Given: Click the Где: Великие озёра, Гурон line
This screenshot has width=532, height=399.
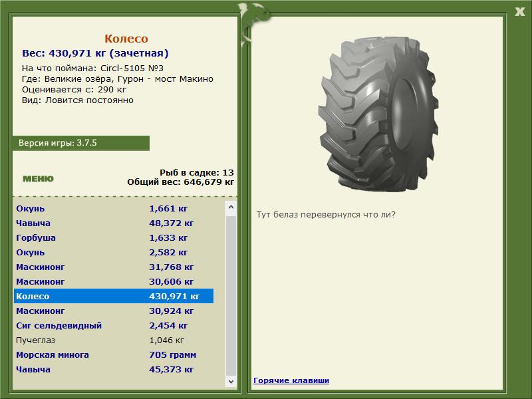Looking at the screenshot, I should click(x=118, y=79).
